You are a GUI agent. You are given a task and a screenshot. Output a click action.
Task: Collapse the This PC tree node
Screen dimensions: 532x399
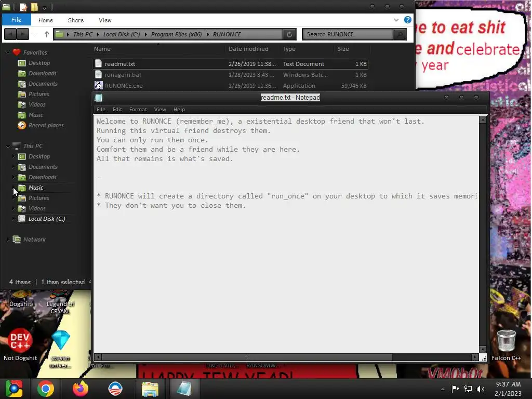[8, 146]
